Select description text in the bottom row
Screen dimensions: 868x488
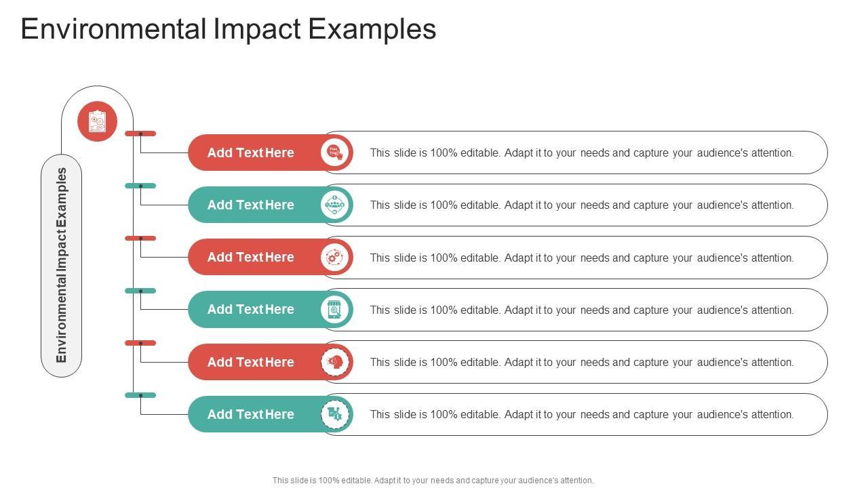(581, 414)
